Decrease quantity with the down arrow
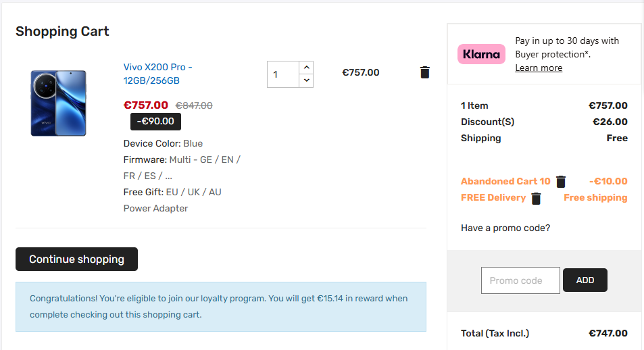Image resolution: width=644 pixels, height=350 pixels. tap(307, 80)
